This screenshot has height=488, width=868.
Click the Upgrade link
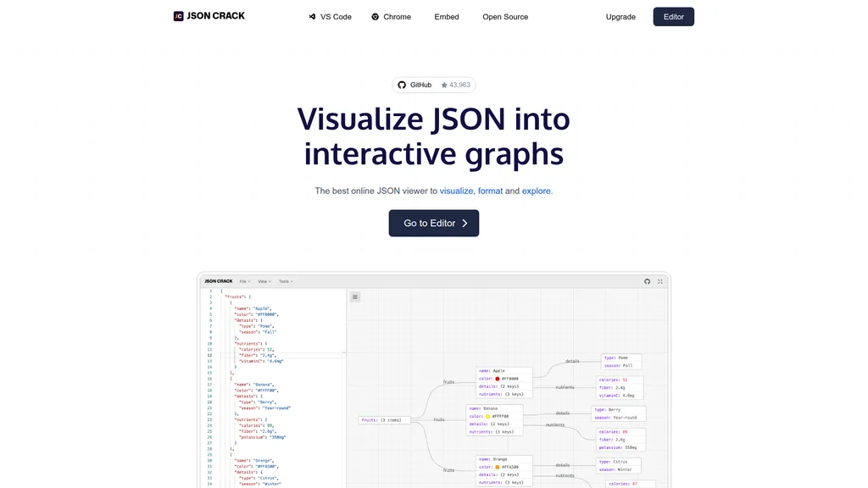(x=620, y=17)
